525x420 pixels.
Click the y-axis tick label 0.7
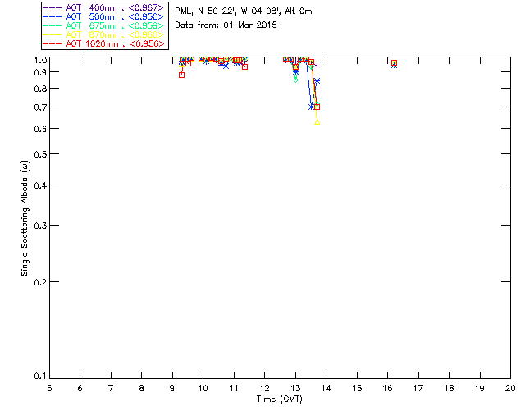40,107
